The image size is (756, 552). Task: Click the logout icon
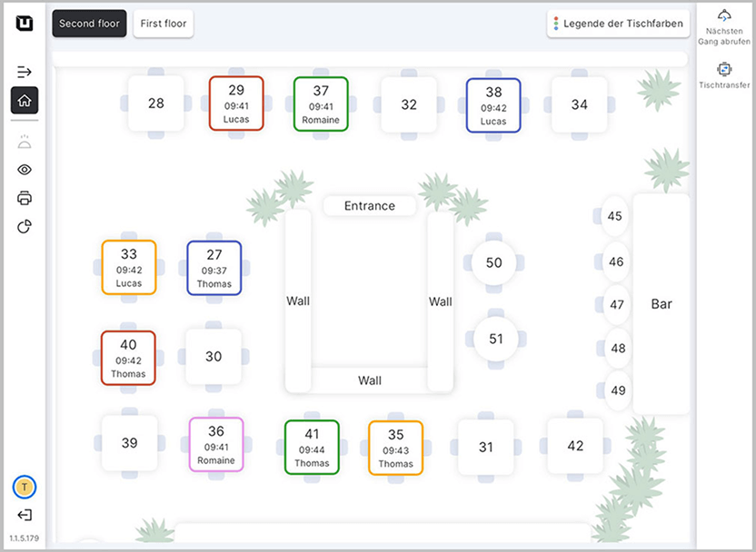click(x=25, y=515)
